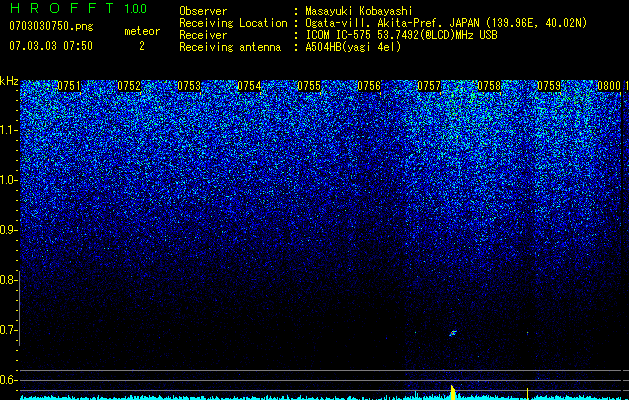629x400 pixels.
Task: Click the kHz axis unit label
Action: click(9, 81)
